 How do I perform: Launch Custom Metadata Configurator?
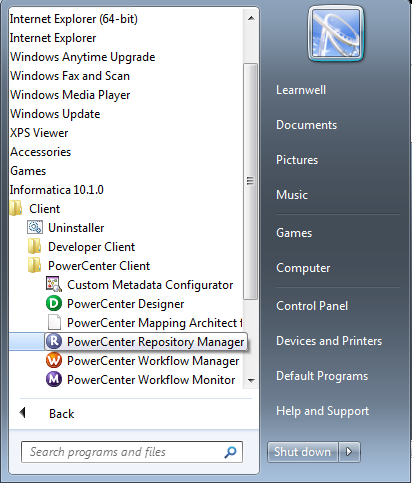click(x=150, y=285)
